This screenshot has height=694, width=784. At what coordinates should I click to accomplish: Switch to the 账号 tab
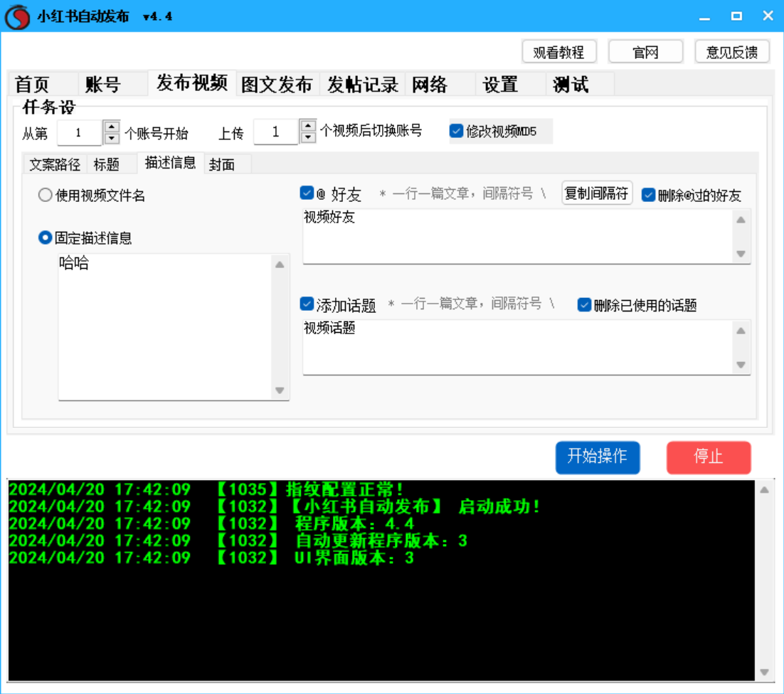(x=112, y=84)
